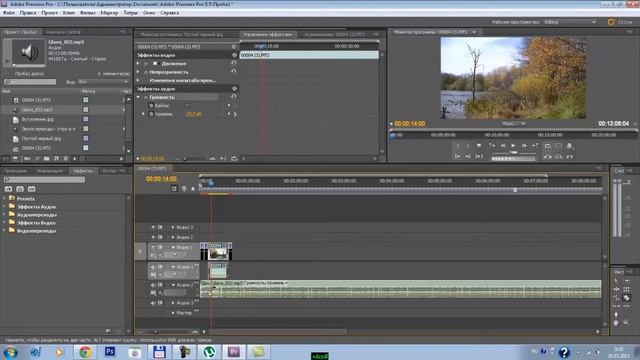Click the jog wheel strip in Program Monitor
The width and height of the screenshot is (640, 360).
[x=513, y=159]
